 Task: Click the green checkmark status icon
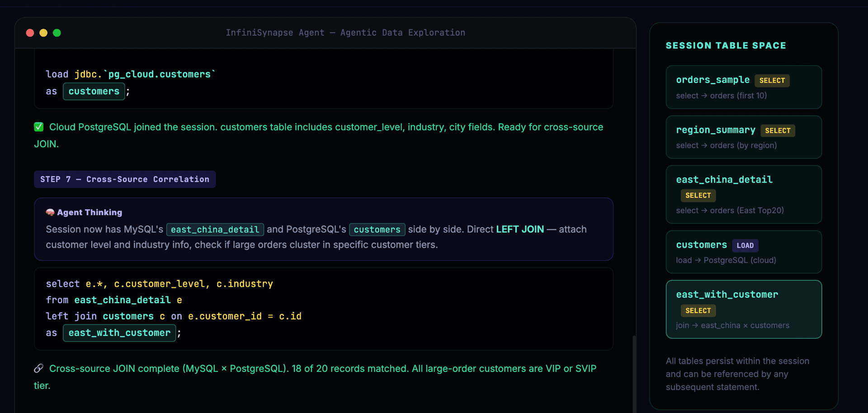pos(38,127)
